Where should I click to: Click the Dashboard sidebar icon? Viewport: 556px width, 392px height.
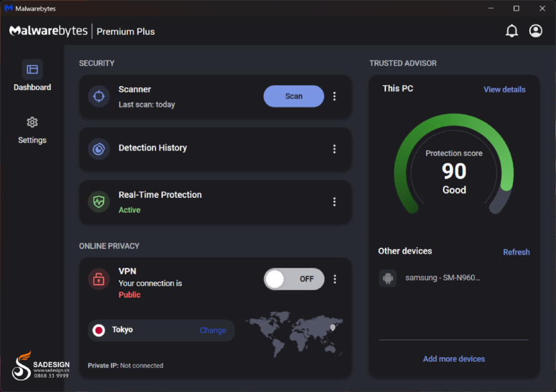(32, 69)
